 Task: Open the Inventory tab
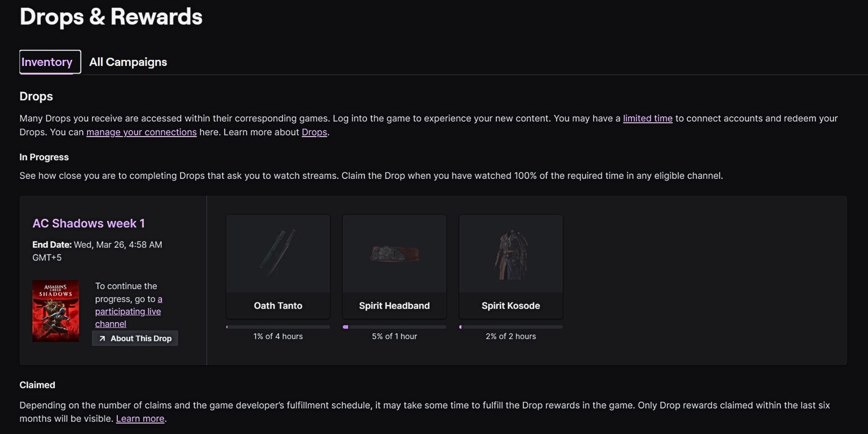47,62
